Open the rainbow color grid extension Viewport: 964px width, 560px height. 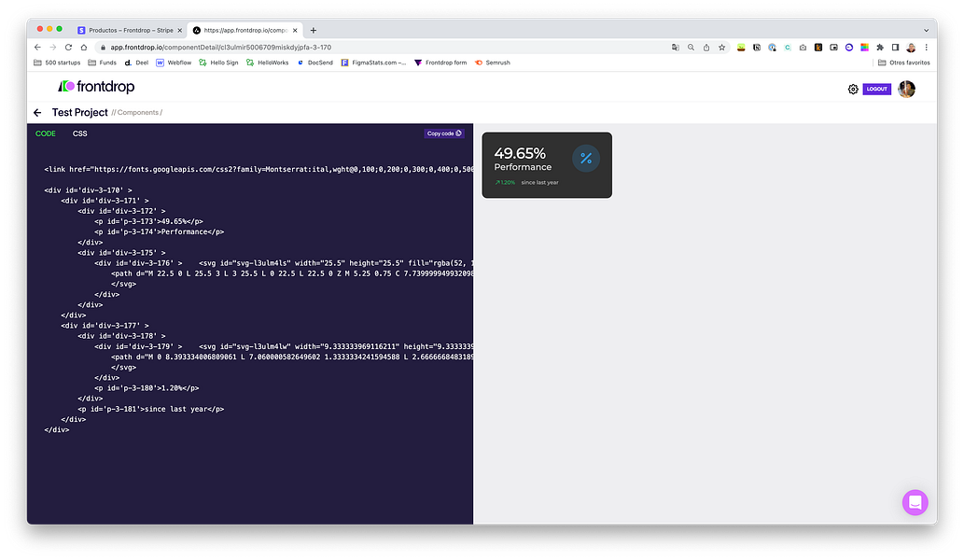[864, 48]
